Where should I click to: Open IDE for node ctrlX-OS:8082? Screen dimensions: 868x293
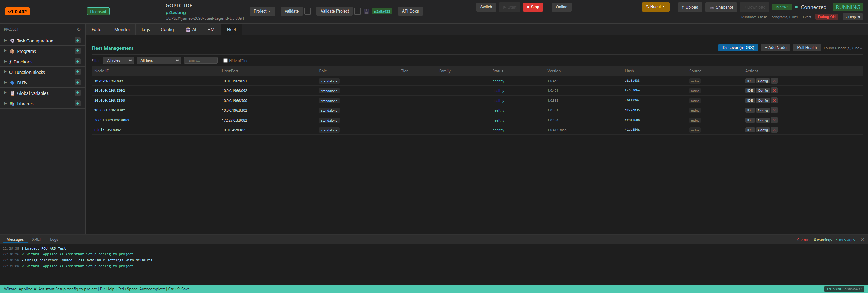(x=750, y=130)
